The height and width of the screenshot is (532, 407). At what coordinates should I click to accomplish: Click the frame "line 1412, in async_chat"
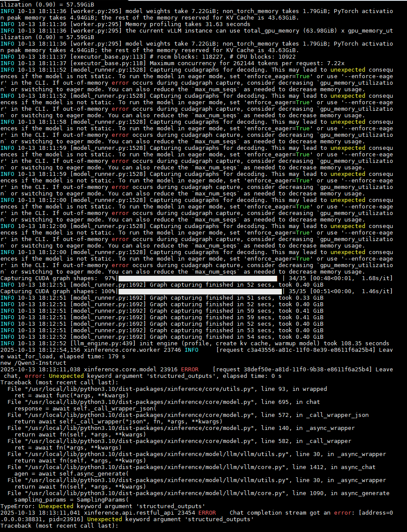pyautogui.click(x=334, y=467)
